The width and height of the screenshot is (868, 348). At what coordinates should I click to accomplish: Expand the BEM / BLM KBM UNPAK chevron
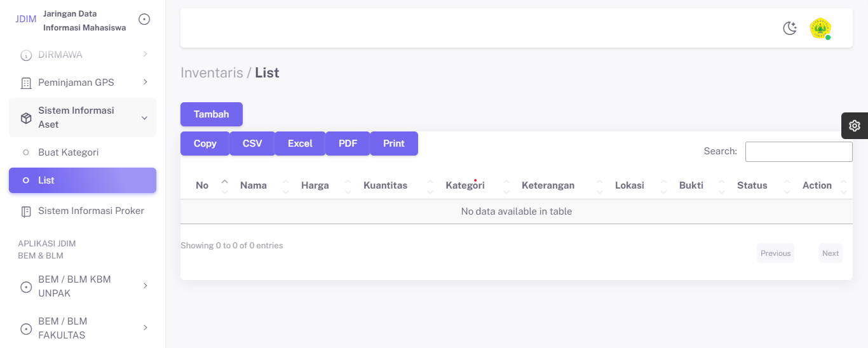point(145,286)
